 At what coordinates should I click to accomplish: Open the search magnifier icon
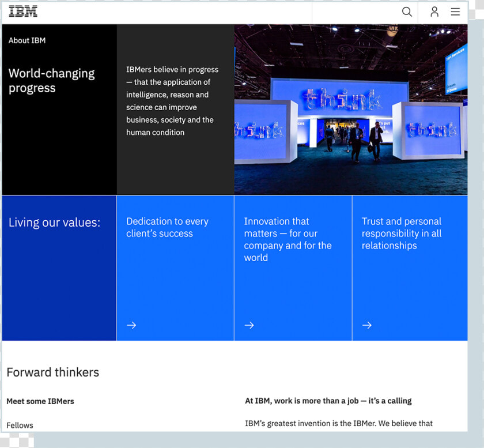pyautogui.click(x=407, y=12)
